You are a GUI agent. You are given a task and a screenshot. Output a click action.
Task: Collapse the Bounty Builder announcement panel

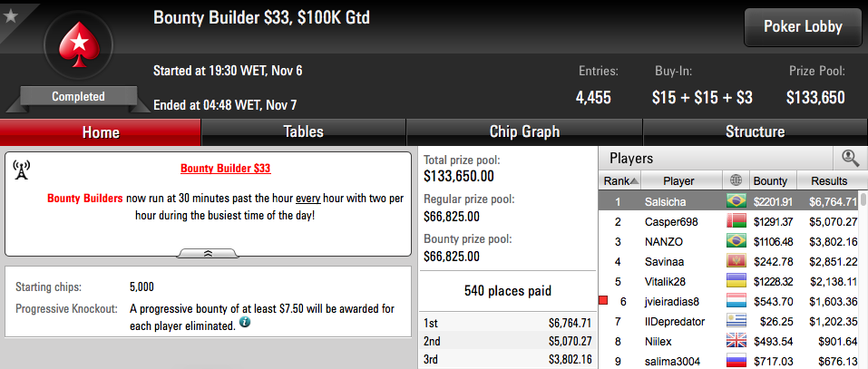pos(208,253)
